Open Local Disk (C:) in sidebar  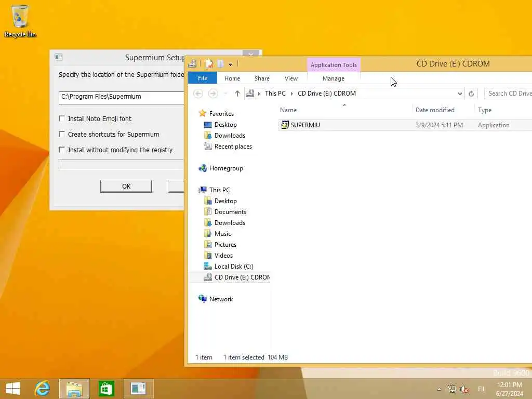click(234, 267)
